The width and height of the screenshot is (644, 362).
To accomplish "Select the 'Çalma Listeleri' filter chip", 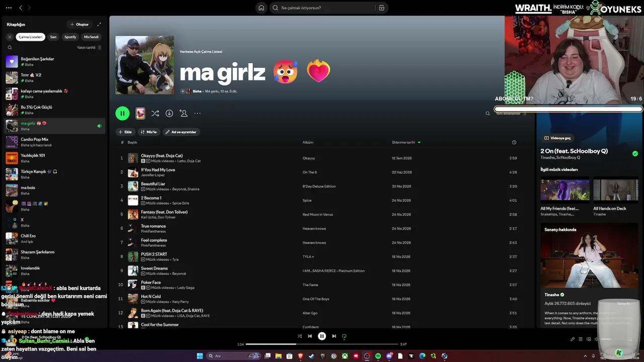I will [x=31, y=37].
